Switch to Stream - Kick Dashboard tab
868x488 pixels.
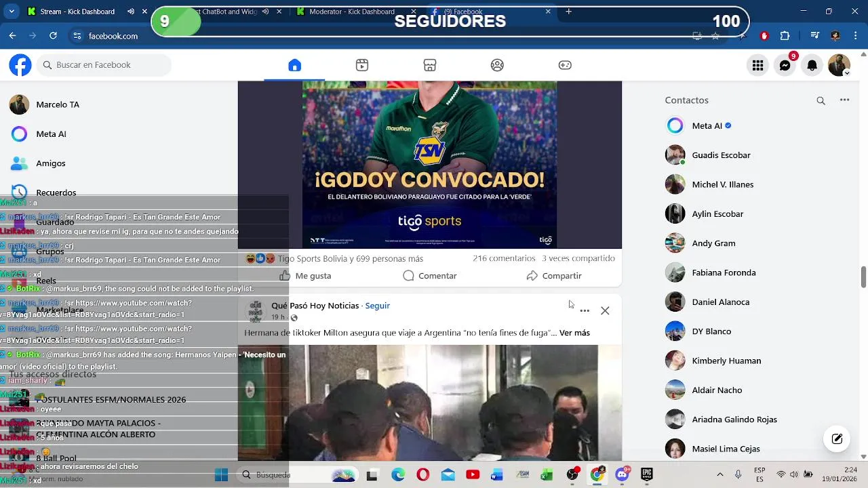(77, 12)
